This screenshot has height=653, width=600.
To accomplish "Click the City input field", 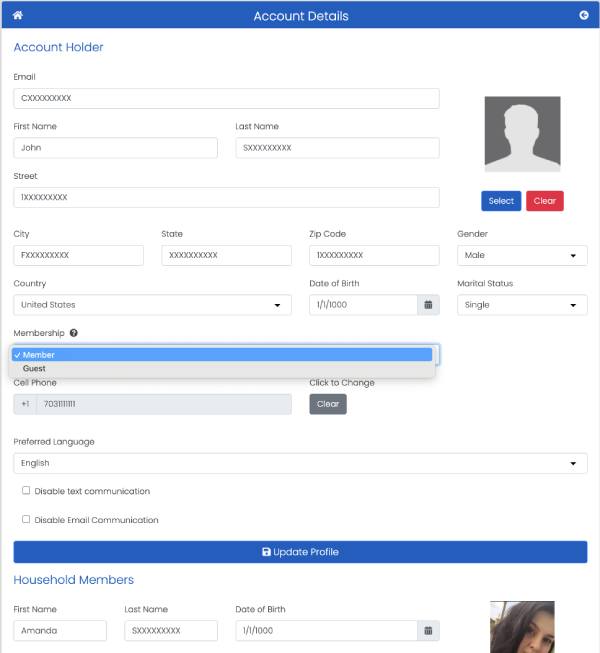I will tap(79, 255).
